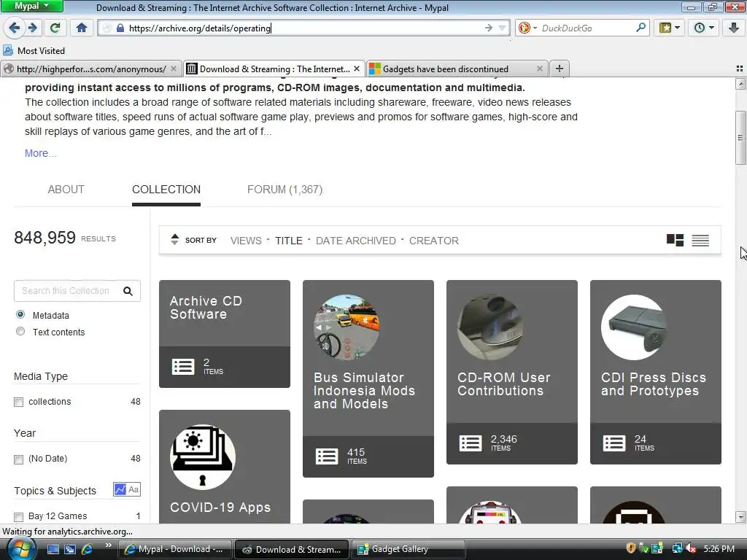Click the list icon beside 415 ITEMS
This screenshot has height=560, width=747.
coord(327,456)
